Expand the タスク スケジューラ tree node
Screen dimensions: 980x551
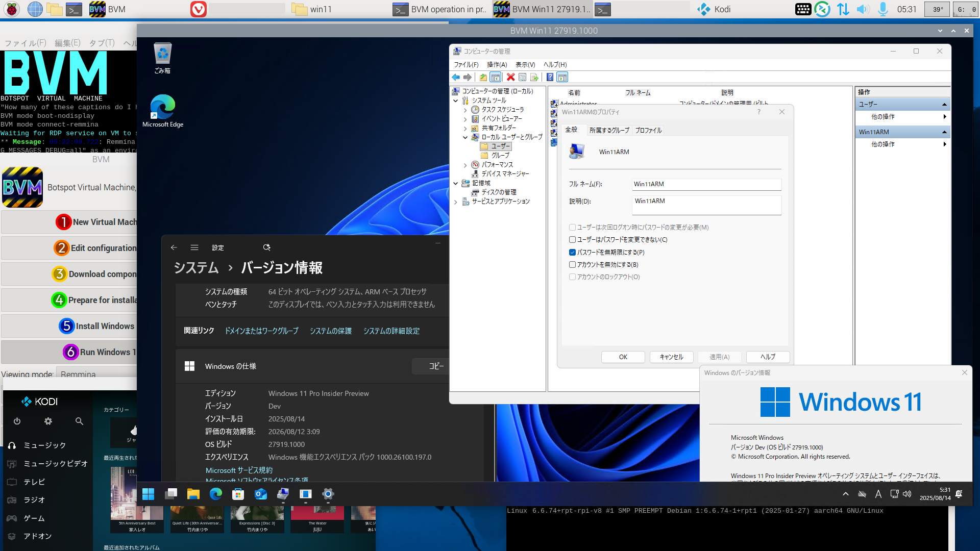465,110
